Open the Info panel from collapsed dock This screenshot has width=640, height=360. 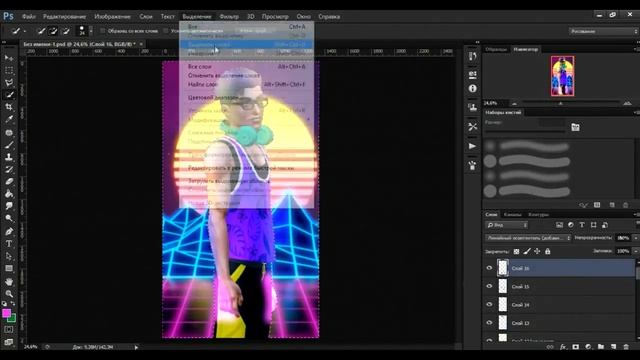pos(473,88)
